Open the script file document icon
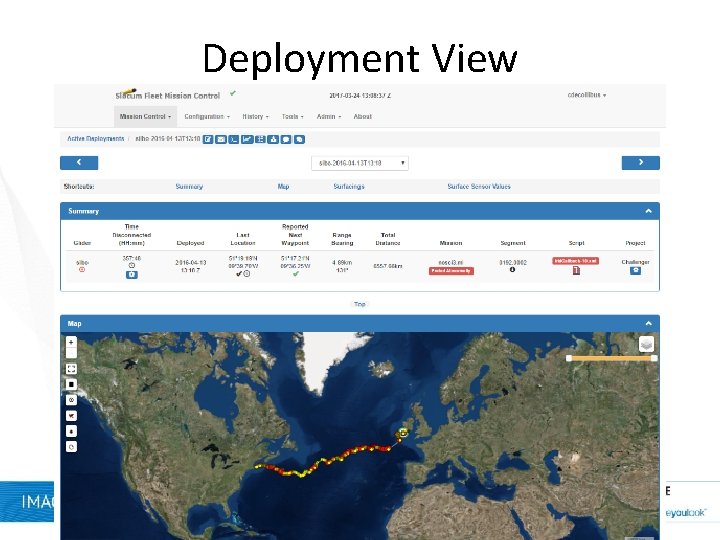The image size is (720, 540). click(576, 270)
